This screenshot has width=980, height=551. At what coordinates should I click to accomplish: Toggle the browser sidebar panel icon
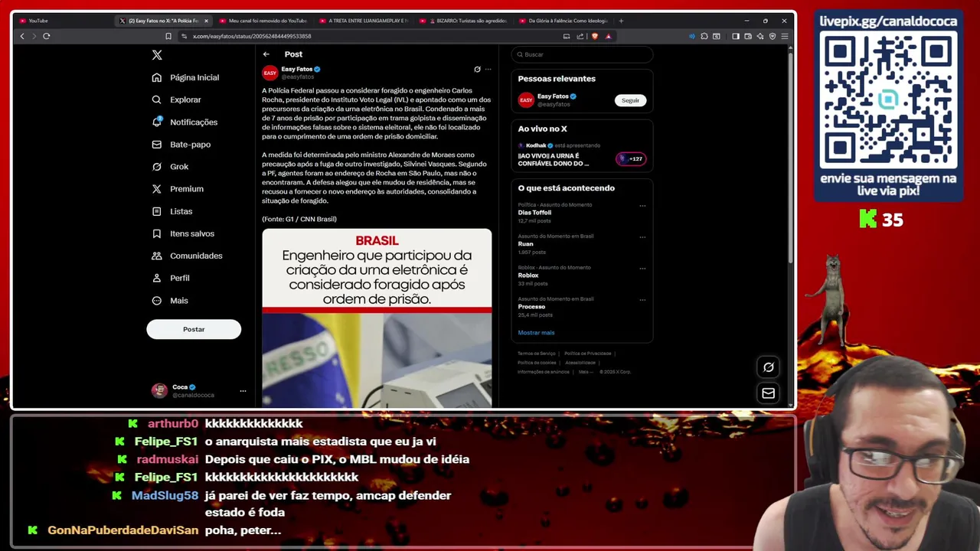tap(736, 36)
